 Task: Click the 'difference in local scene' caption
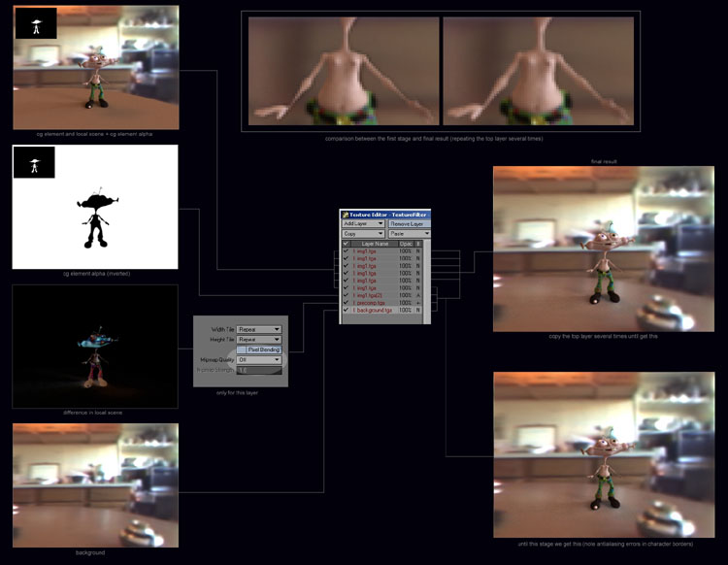[x=92, y=413]
